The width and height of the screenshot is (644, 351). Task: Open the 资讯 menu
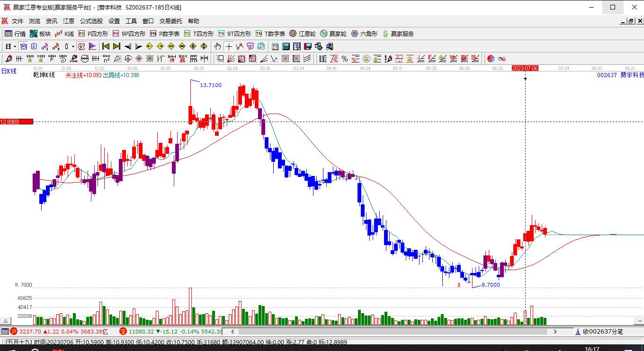pyautogui.click(x=52, y=21)
